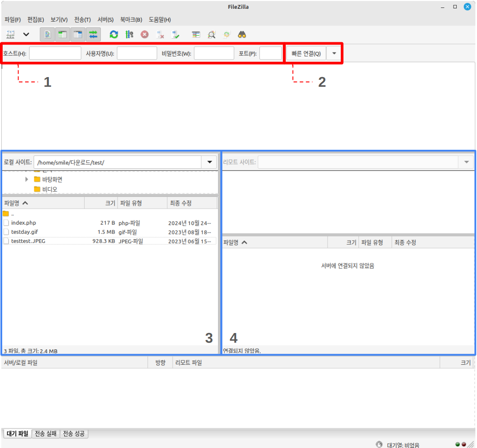Open the 전송(T) menu
Screen dimensions: 477x448
(82, 20)
